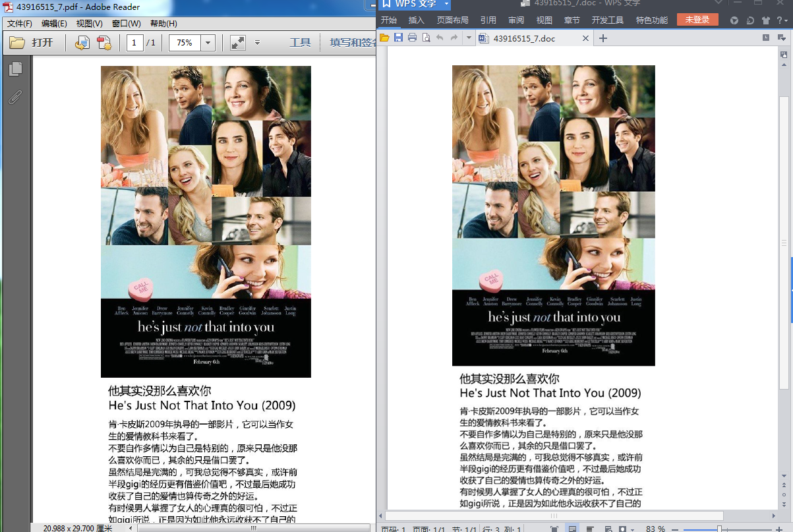The height and width of the screenshot is (532, 793).
Task: Click the open folder icon in WPS quick toolbar
Action: tap(384, 38)
